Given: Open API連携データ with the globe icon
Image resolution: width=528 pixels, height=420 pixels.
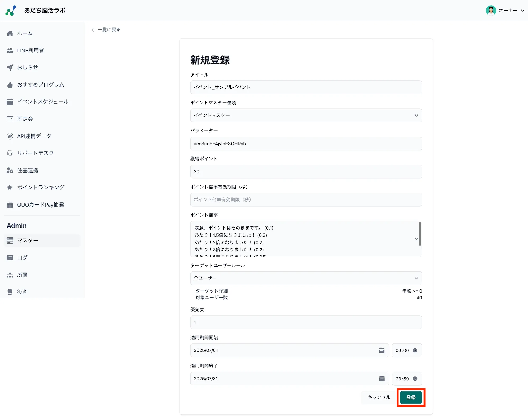Looking at the screenshot, I should pyautogui.click(x=10, y=136).
